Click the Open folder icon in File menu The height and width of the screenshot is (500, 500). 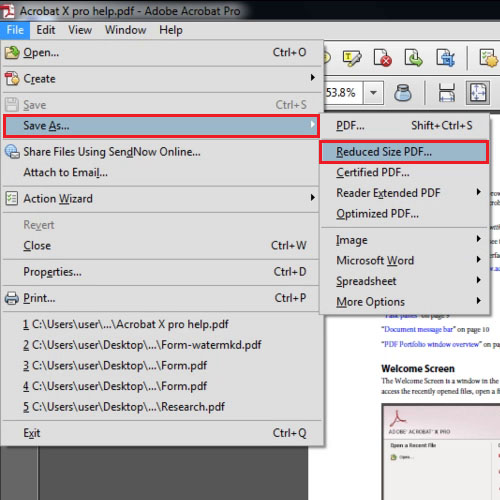(12, 53)
